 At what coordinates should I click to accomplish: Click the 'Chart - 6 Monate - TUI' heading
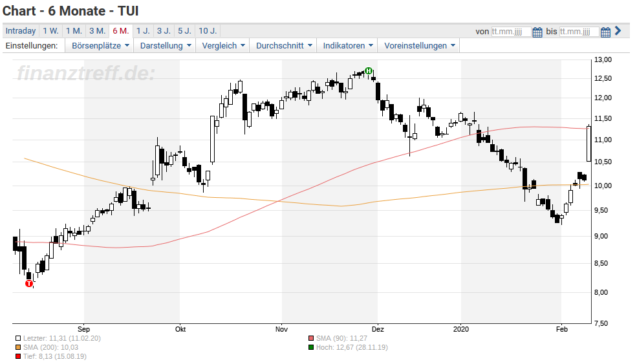[70, 11]
